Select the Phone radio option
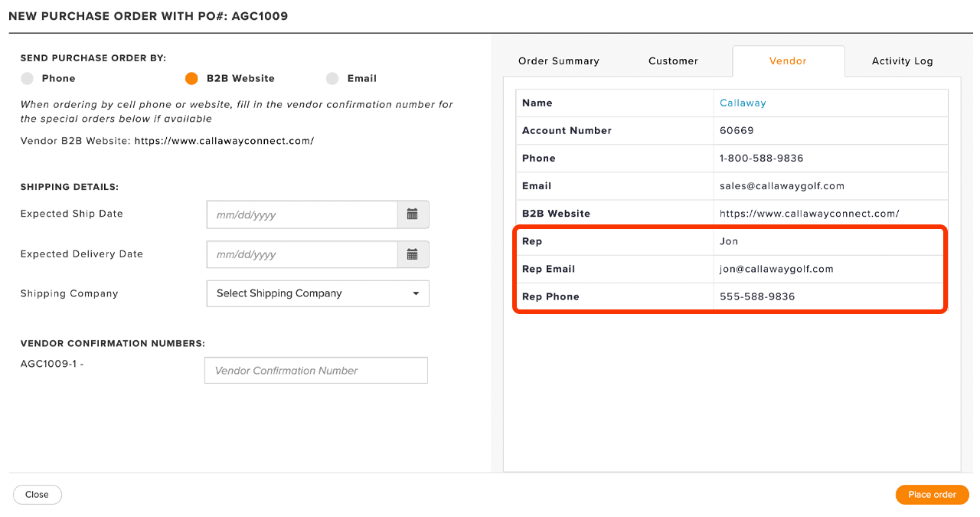Image resolution: width=980 pixels, height=517 pixels. pos(28,78)
